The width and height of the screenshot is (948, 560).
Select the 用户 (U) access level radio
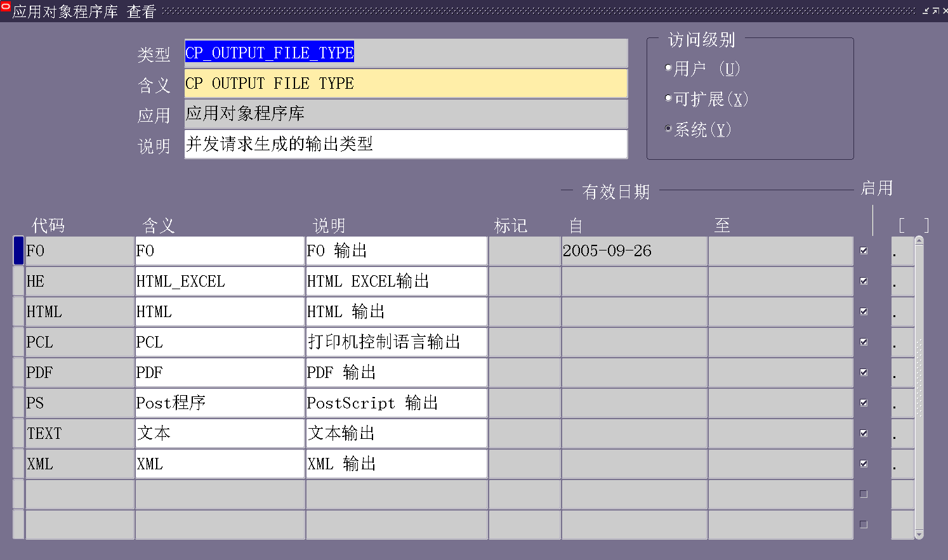click(x=668, y=67)
